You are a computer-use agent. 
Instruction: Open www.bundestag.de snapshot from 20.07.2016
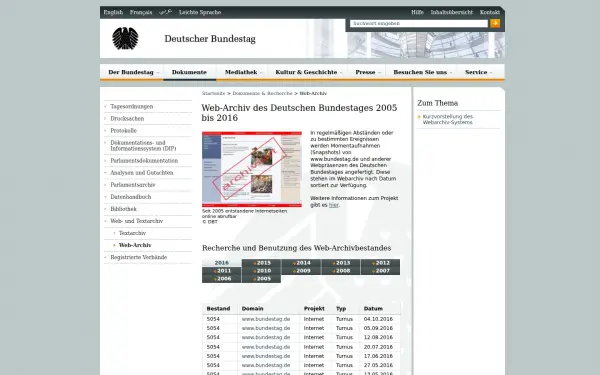tap(266, 347)
